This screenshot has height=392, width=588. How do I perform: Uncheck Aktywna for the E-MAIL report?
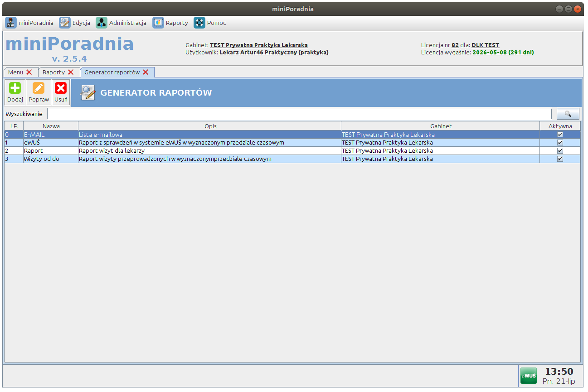[560, 135]
